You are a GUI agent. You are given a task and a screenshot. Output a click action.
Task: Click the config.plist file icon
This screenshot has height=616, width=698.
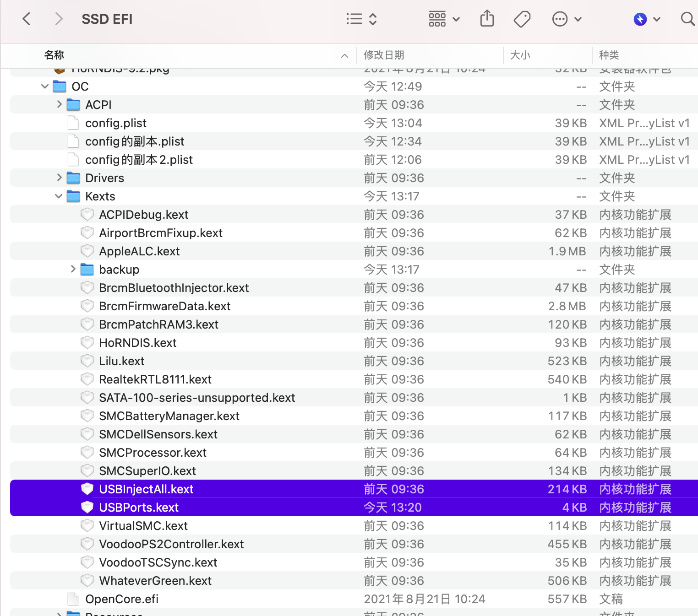(x=73, y=123)
